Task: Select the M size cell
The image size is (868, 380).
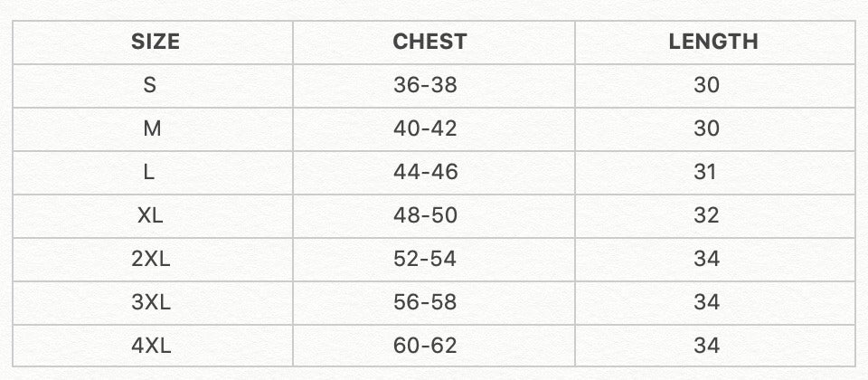Action: (x=152, y=128)
